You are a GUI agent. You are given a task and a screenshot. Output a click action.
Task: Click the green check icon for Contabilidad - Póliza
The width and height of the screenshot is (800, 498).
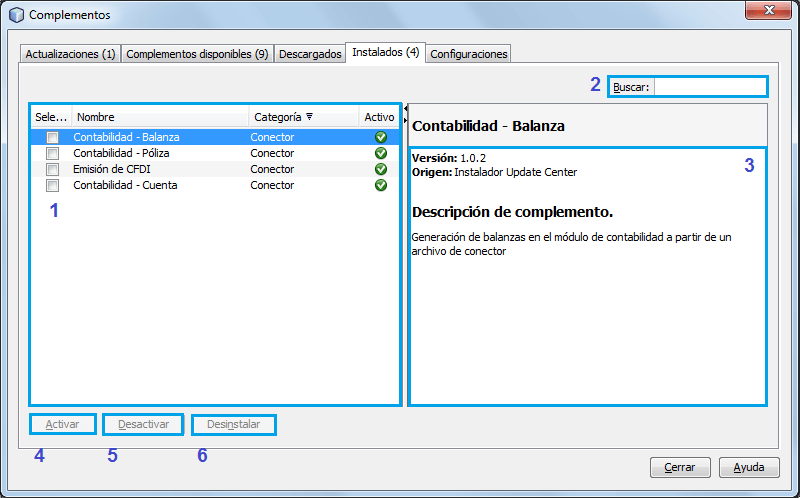pos(380,153)
